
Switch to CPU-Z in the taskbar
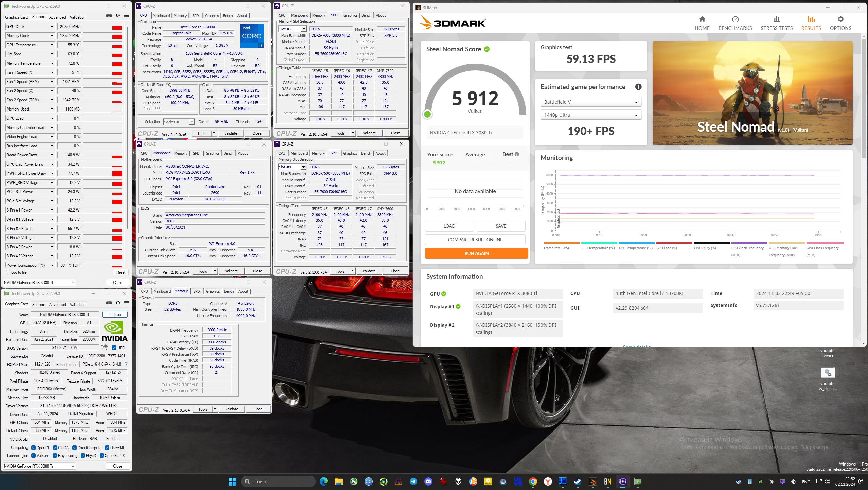[622, 481]
